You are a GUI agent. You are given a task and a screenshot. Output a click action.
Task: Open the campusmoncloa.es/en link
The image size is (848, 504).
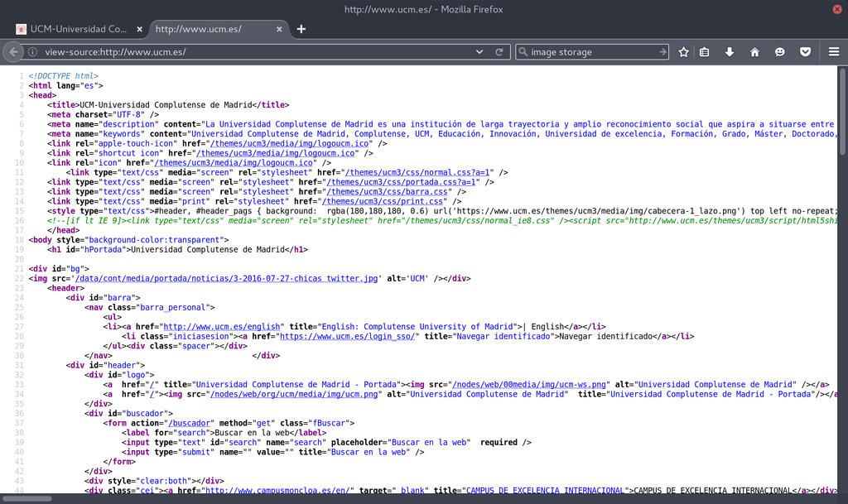click(x=277, y=491)
